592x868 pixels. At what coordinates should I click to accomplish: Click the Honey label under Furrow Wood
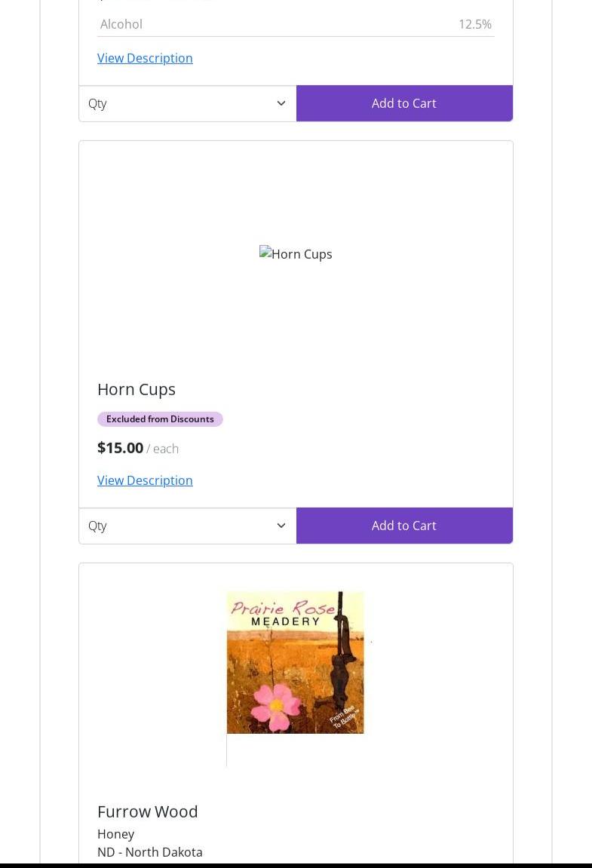(x=115, y=833)
